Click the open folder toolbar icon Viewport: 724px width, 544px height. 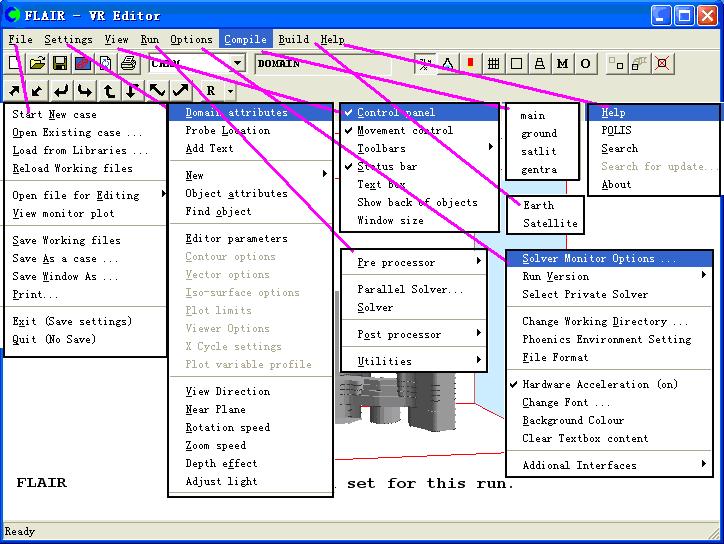coord(37,64)
